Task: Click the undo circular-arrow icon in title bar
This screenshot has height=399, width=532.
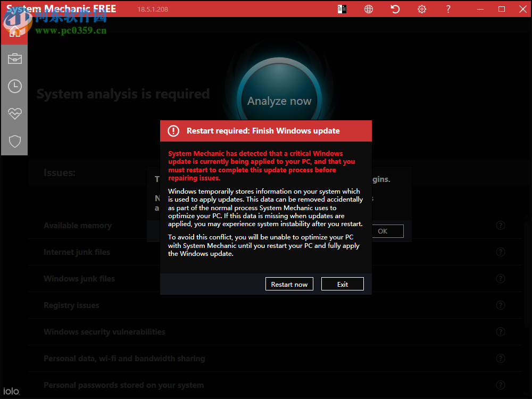Action: tap(395, 9)
